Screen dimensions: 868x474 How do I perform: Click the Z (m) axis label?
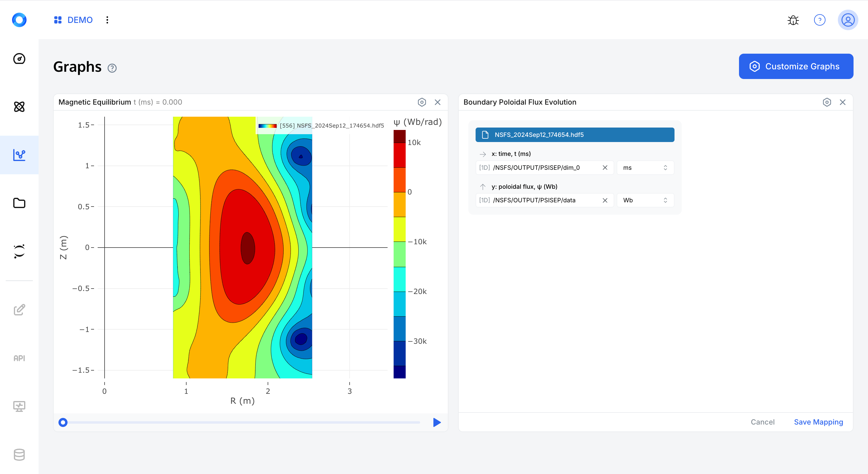(x=63, y=247)
